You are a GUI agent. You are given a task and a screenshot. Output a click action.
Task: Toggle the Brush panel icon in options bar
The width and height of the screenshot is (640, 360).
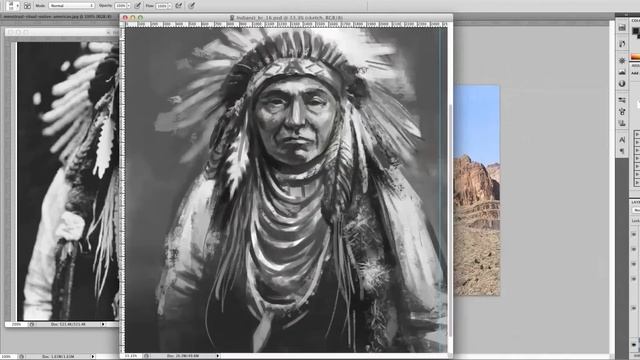point(27,6)
